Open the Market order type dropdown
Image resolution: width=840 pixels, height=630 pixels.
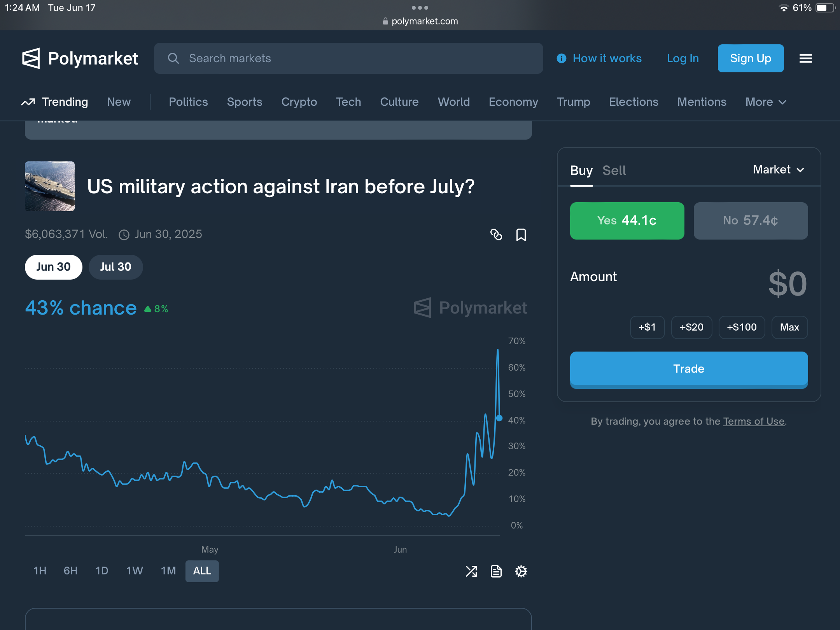click(779, 170)
